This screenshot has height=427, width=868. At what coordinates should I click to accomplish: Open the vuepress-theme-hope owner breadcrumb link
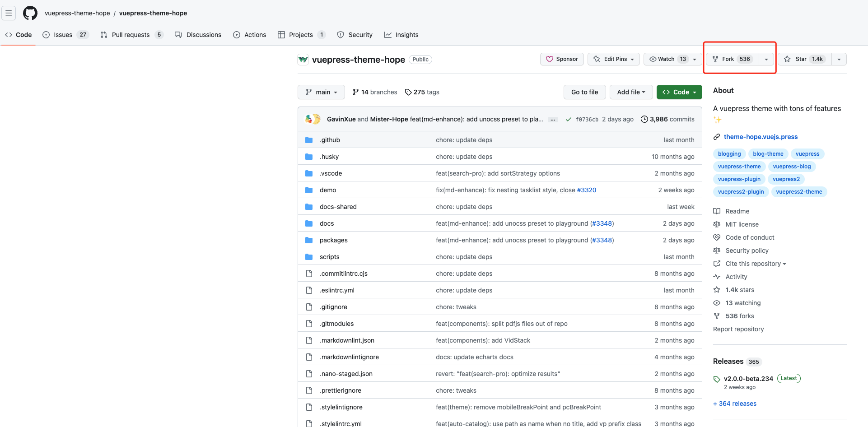pyautogui.click(x=77, y=13)
